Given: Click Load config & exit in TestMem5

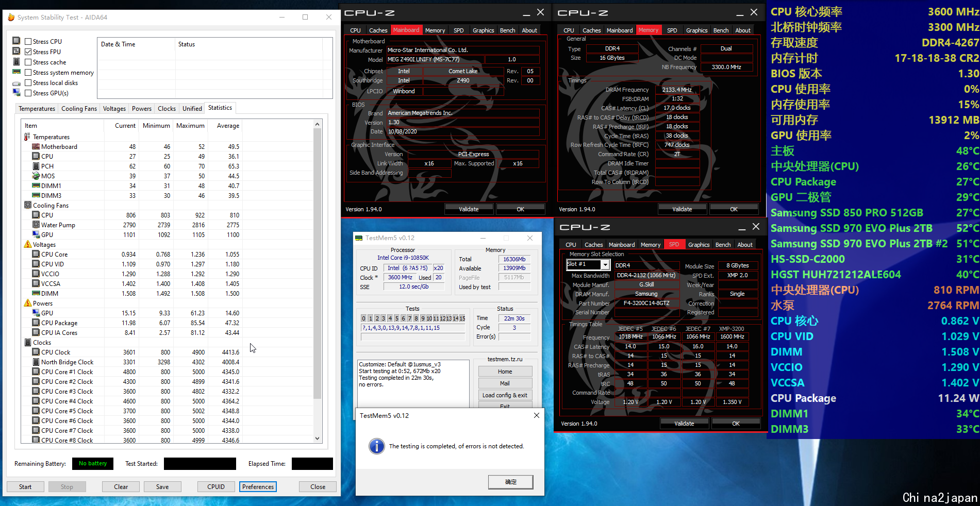Looking at the screenshot, I should [x=505, y=395].
